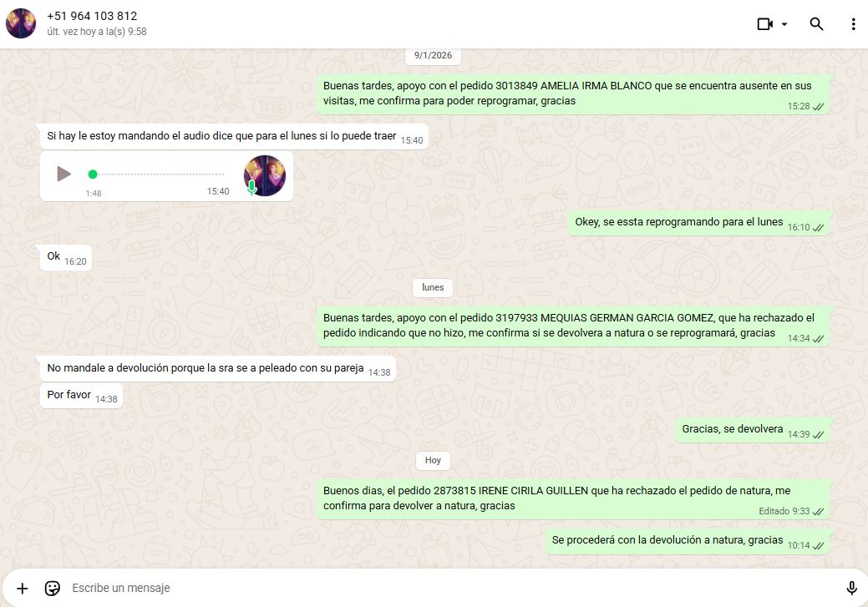Click the 'lunes' date separator
The width and height of the screenshot is (868, 607).
[x=433, y=287]
